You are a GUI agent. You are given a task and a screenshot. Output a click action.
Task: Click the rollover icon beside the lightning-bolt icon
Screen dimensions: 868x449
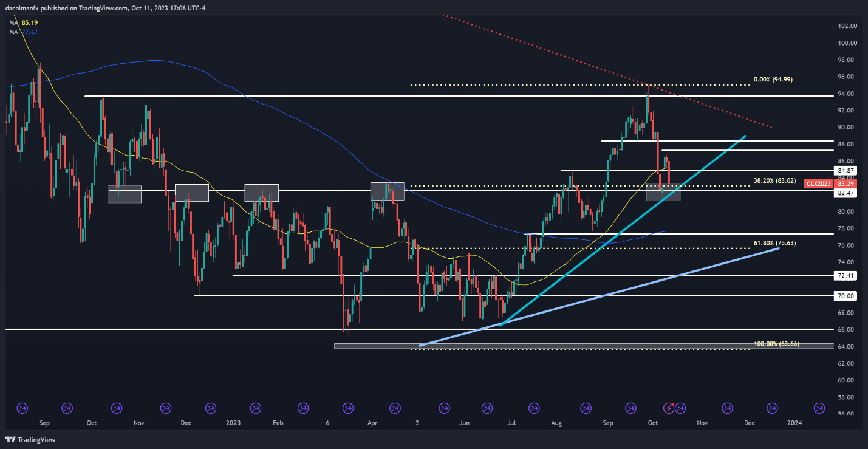[x=680, y=408]
